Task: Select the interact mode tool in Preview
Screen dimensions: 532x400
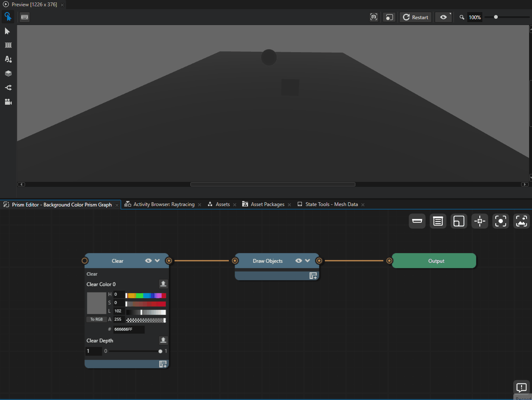Action: (x=8, y=17)
